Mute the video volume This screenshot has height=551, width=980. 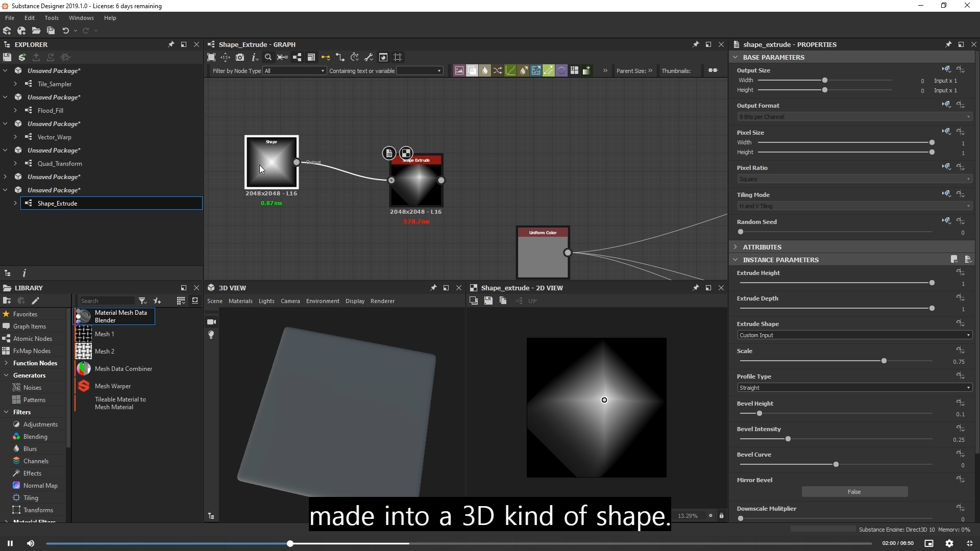click(31, 543)
